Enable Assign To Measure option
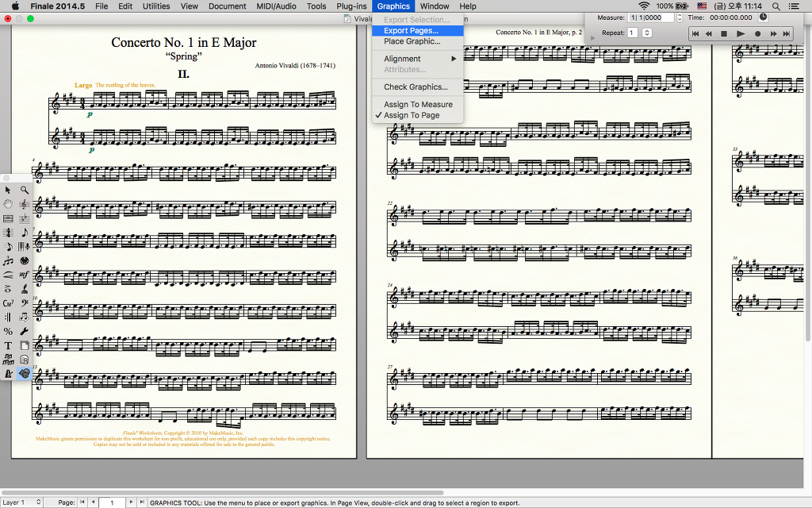The width and height of the screenshot is (812, 508). 418,104
